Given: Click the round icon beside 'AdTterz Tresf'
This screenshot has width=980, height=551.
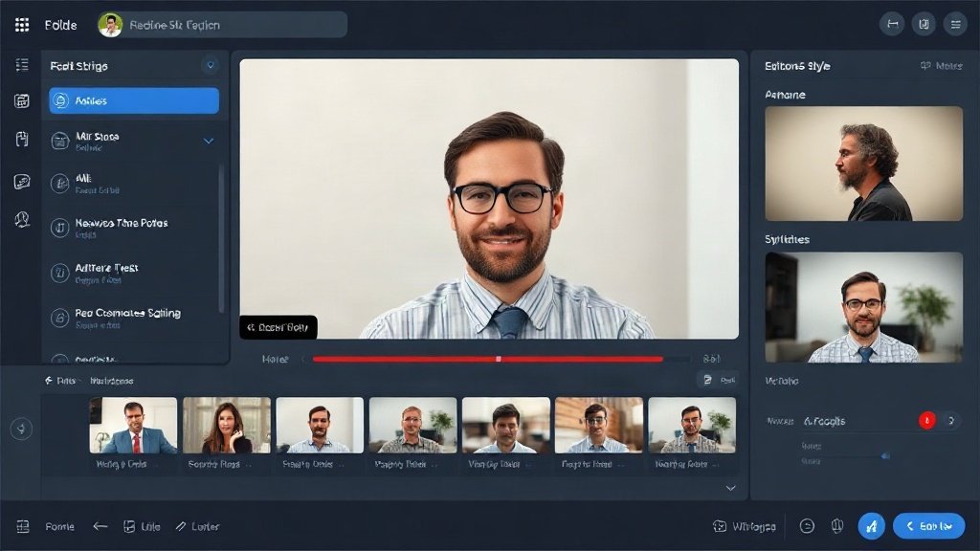Looking at the screenshot, I should (x=60, y=273).
